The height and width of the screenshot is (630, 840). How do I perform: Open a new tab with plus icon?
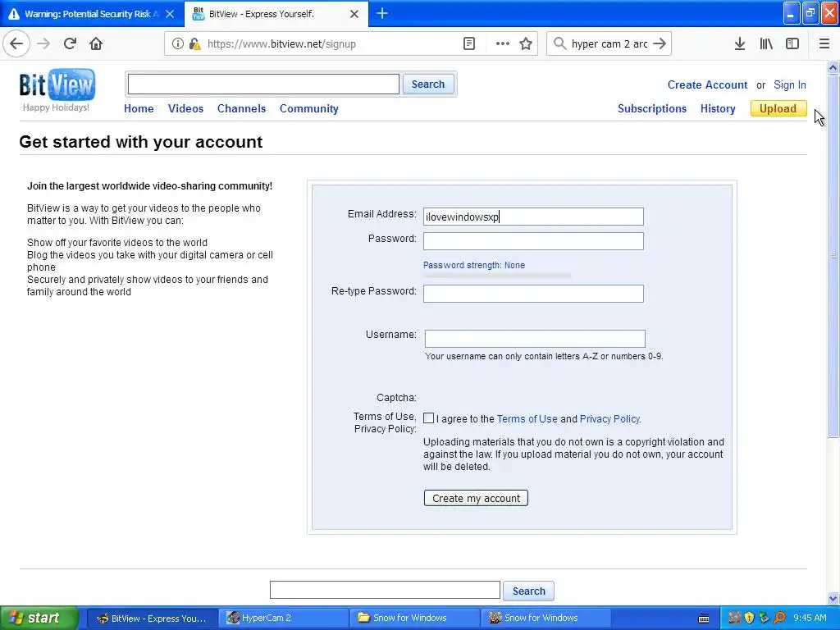[x=382, y=13]
